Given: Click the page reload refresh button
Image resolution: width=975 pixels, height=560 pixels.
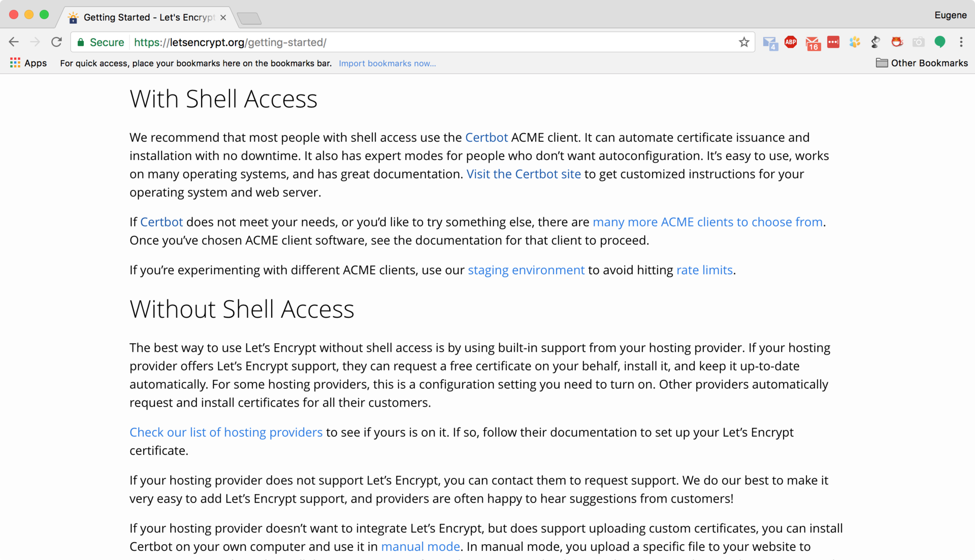Looking at the screenshot, I should pos(56,42).
